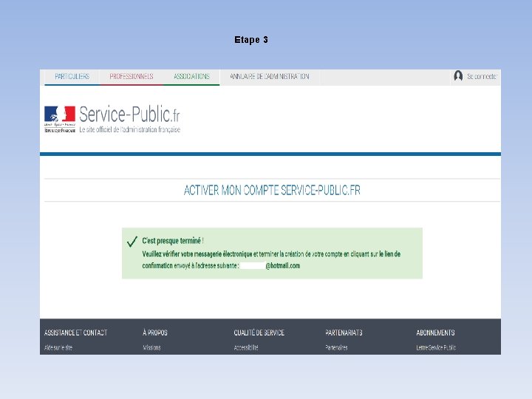Select the Associations tab
The height and width of the screenshot is (399, 532).
point(191,77)
